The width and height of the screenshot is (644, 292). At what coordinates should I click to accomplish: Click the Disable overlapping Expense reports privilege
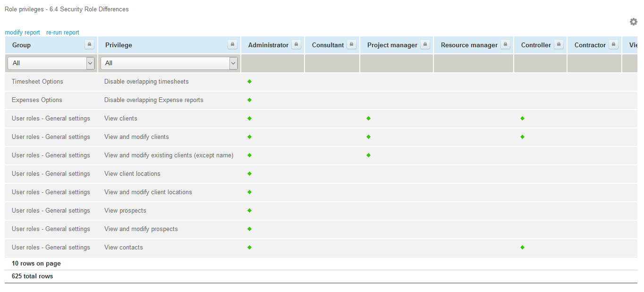[154, 100]
